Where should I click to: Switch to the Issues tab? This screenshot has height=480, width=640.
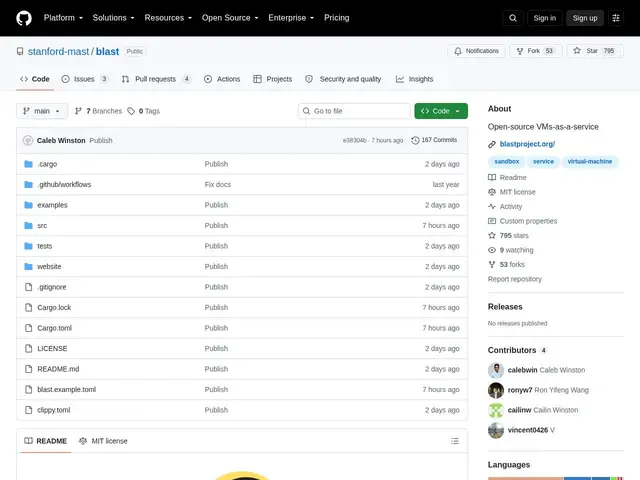click(x=85, y=79)
